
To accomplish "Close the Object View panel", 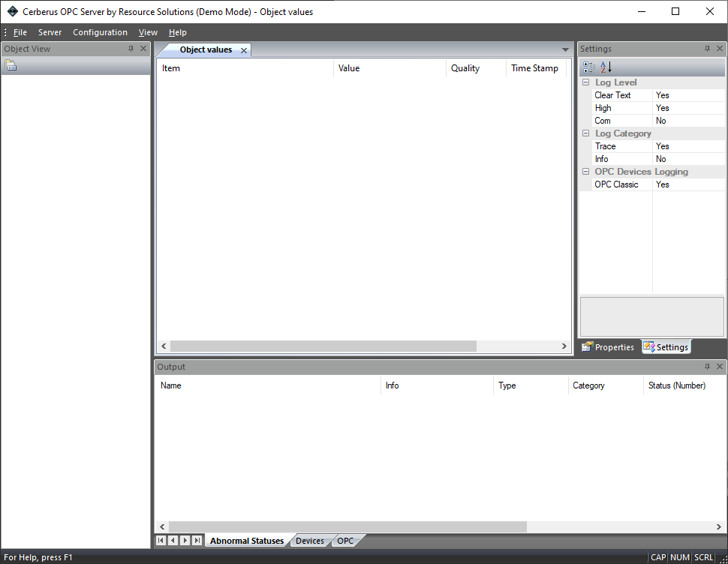I will (143, 49).
